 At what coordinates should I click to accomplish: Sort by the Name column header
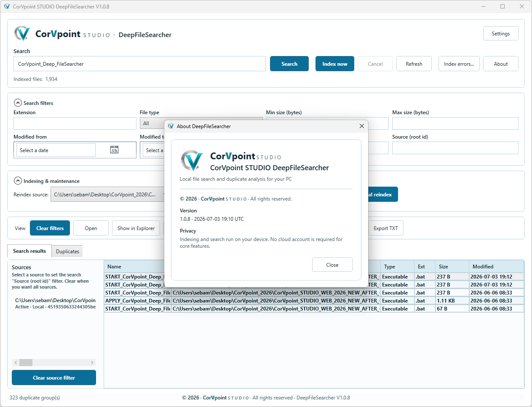(134, 266)
